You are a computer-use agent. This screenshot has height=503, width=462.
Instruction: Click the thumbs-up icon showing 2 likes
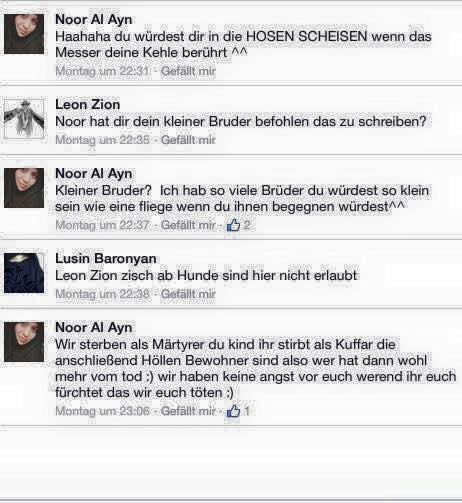233,225
